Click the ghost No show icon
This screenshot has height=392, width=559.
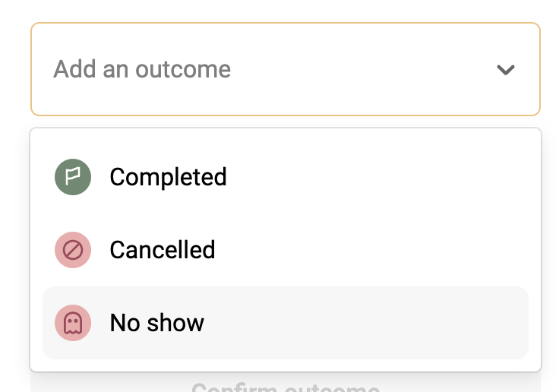tap(73, 323)
